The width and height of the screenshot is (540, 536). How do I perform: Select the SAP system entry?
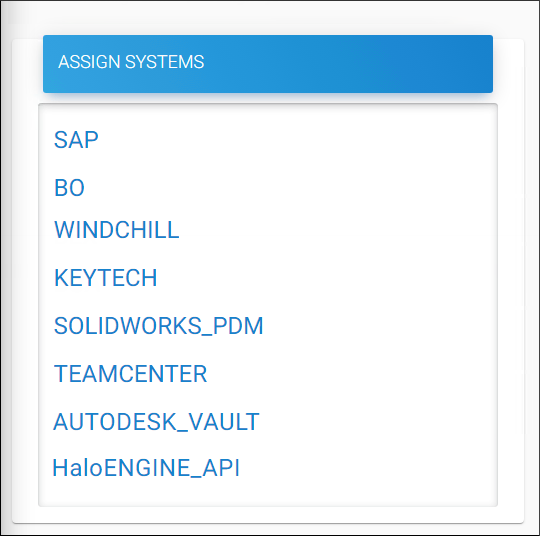76,140
